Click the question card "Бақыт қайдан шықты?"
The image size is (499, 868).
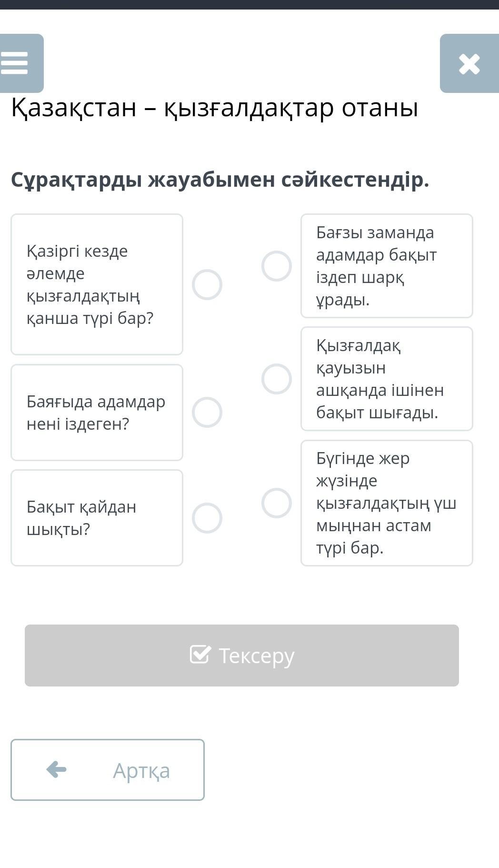97,518
